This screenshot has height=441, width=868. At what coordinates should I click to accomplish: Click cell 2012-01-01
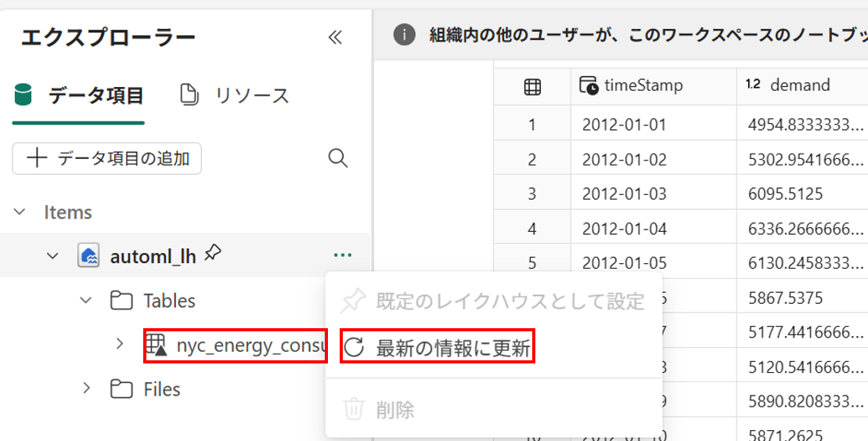(x=654, y=125)
